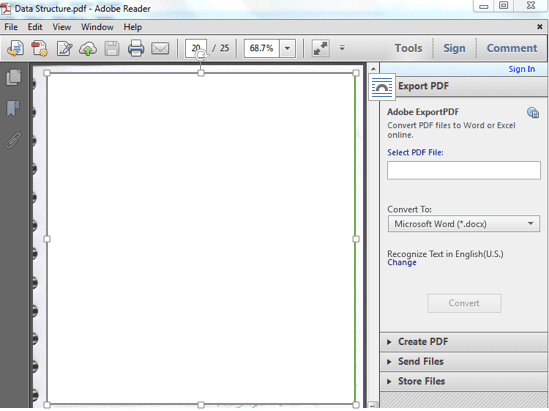Image resolution: width=549 pixels, height=411 pixels.
Task: Click the Convert PDF to Word online icon
Action: point(15,48)
